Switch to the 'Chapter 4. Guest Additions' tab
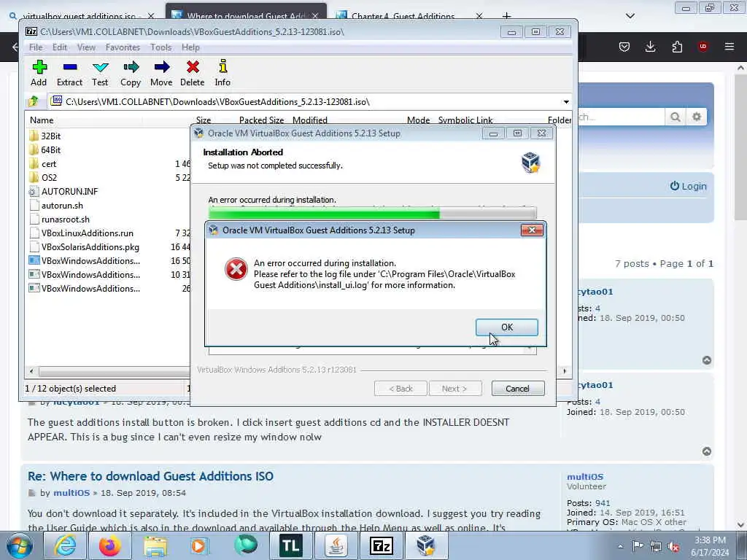This screenshot has width=747, height=560. tap(403, 16)
